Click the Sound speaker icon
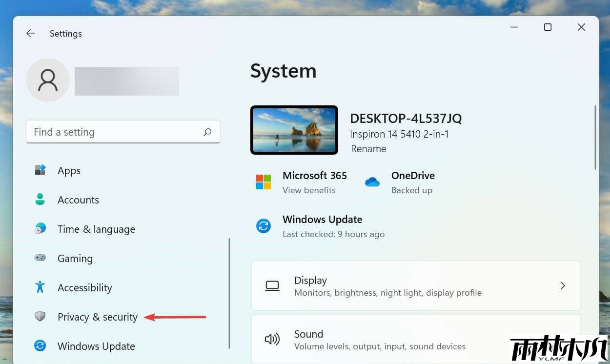This screenshot has width=610, height=364. pos(272,339)
